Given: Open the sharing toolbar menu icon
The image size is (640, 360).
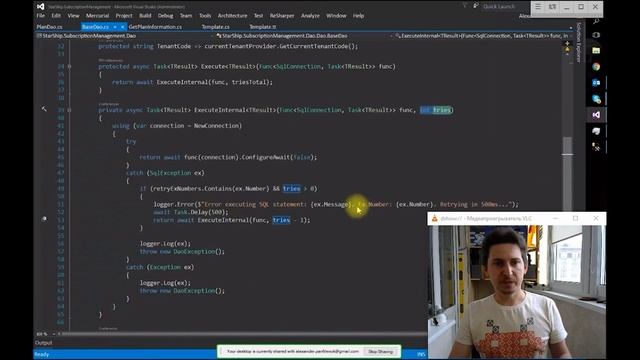Looking at the screenshot, I should [x=538, y=7].
